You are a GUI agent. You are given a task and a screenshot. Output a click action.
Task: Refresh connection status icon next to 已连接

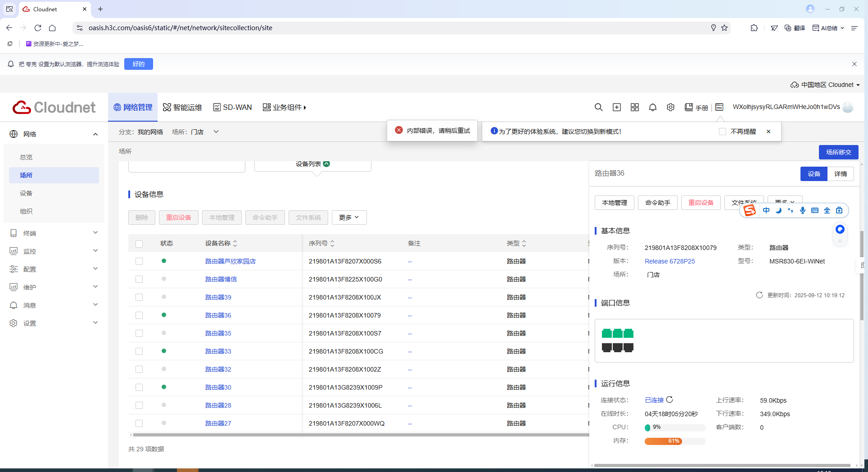(x=669, y=399)
